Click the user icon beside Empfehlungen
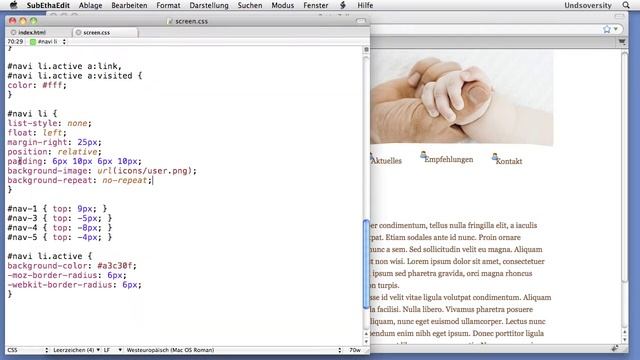The width and height of the screenshot is (640, 360). point(423,155)
